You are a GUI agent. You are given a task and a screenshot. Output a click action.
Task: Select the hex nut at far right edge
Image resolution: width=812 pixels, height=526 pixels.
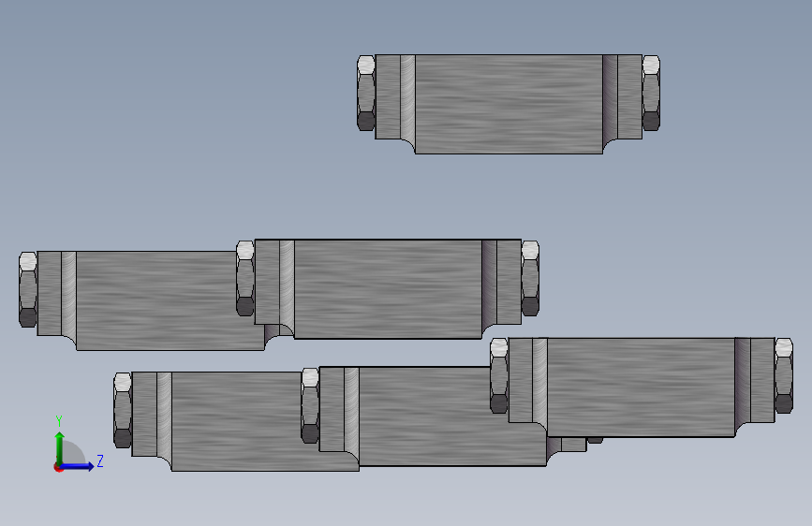click(x=784, y=375)
